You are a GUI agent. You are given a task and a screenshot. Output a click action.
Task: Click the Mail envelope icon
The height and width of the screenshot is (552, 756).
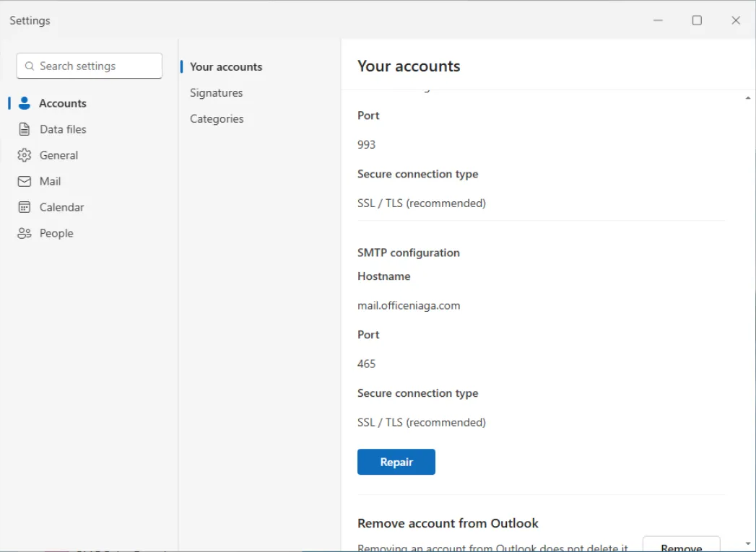24,181
